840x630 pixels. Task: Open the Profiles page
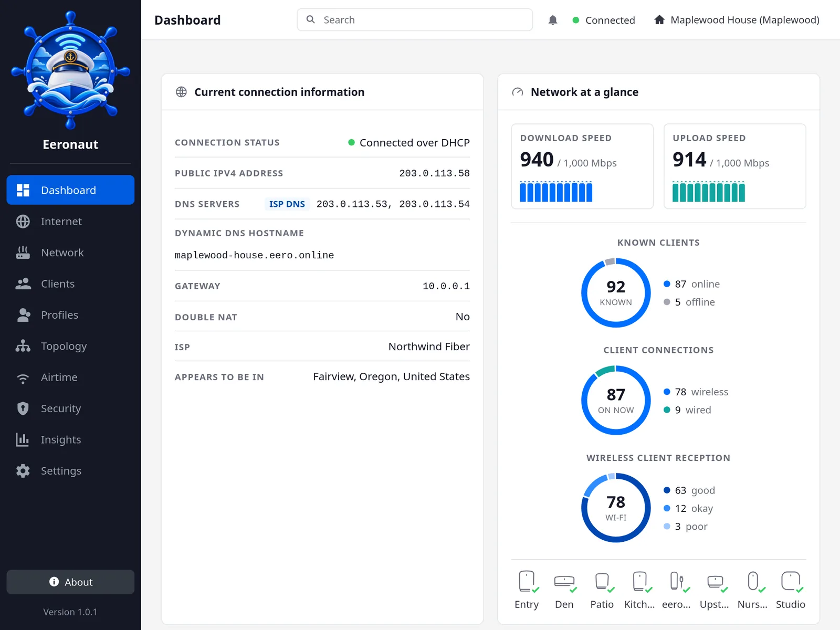point(70,315)
